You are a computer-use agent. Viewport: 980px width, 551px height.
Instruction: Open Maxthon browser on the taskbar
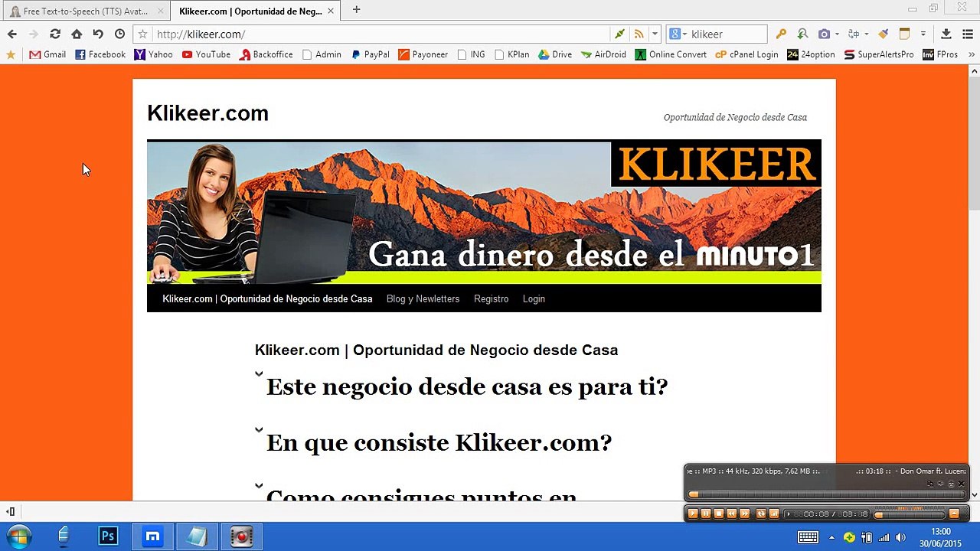[x=152, y=536]
